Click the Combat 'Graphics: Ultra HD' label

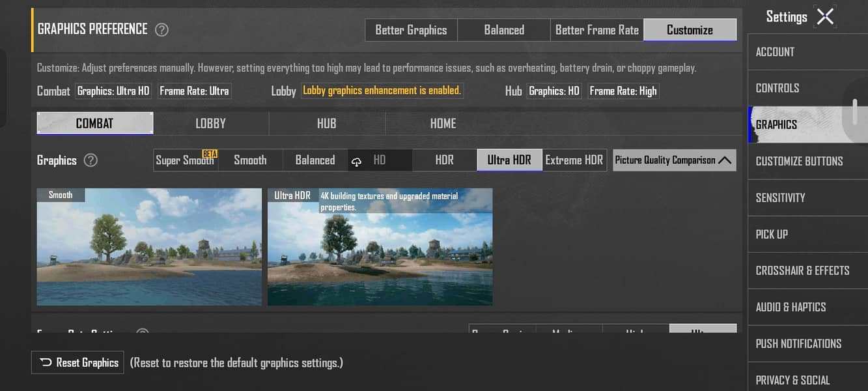click(x=113, y=91)
